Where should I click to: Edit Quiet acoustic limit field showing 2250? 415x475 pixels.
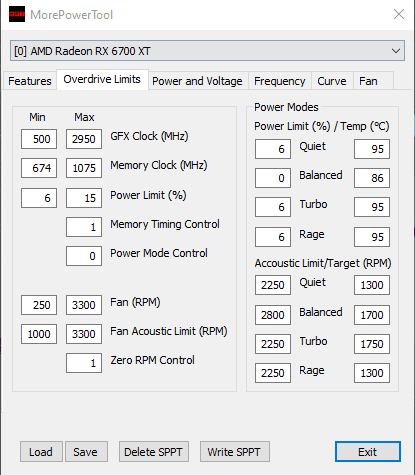tap(273, 285)
